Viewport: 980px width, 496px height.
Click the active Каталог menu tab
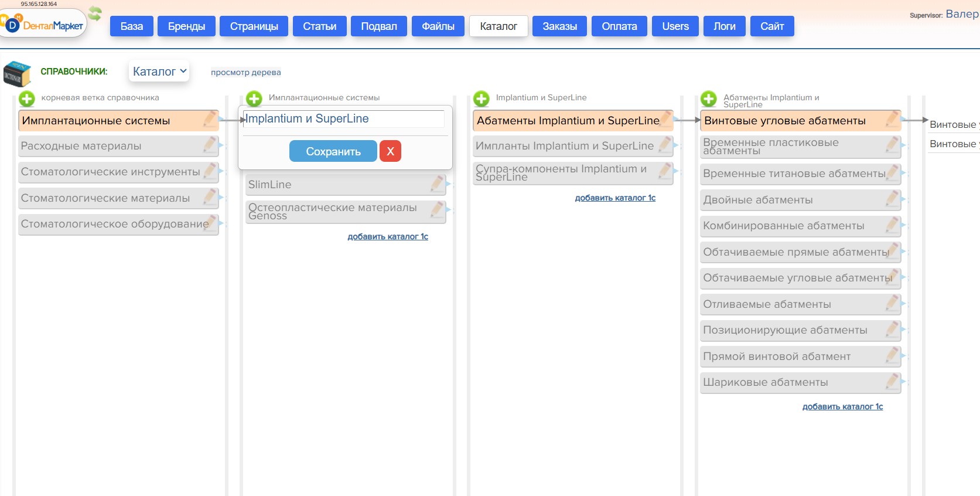click(x=498, y=26)
